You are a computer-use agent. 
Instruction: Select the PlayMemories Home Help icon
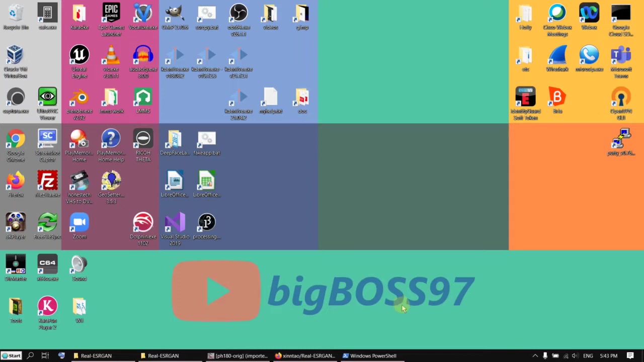(111, 146)
